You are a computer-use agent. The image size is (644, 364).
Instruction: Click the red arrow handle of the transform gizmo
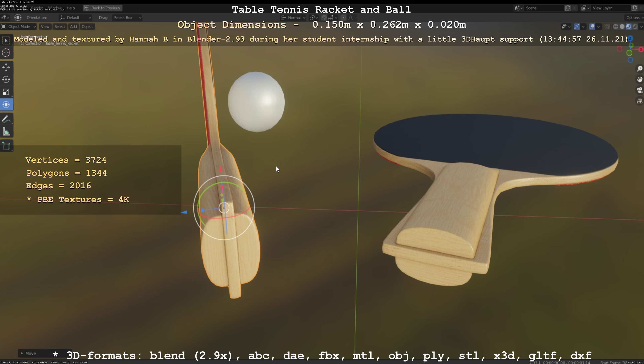coord(221,169)
